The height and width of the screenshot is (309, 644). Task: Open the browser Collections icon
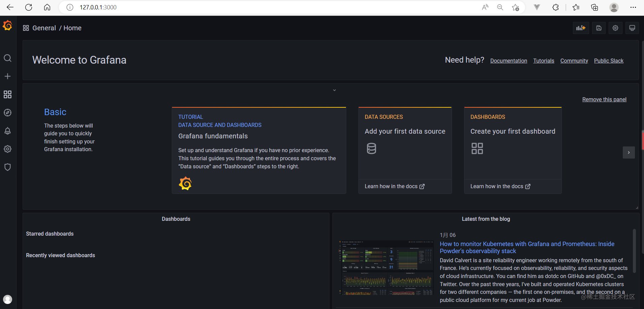click(x=594, y=7)
